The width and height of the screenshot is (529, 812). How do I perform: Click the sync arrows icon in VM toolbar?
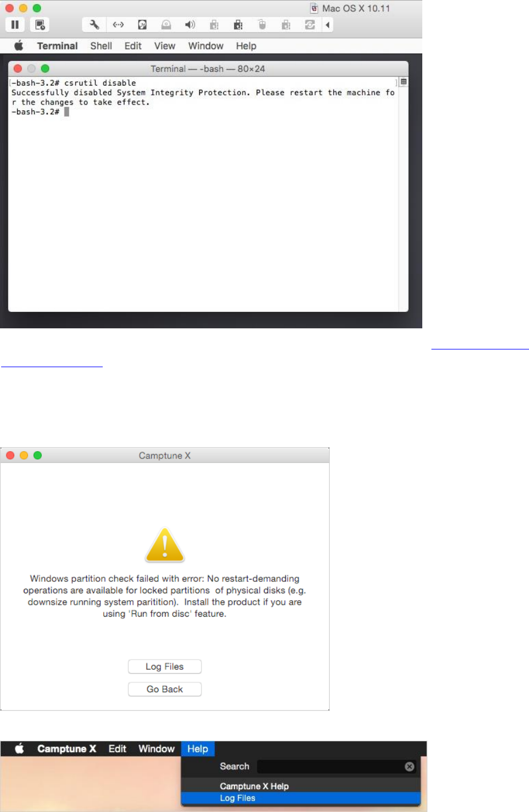click(x=310, y=25)
